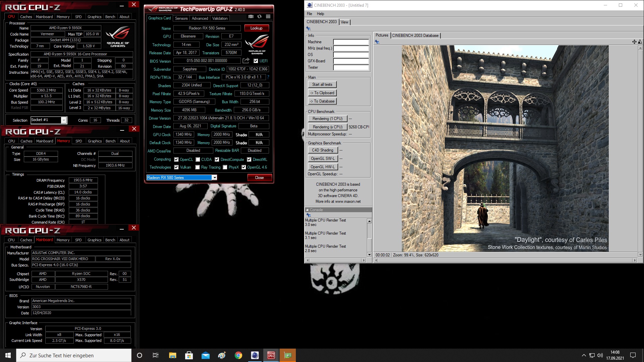The height and width of the screenshot is (362, 644).
Task: Toggle the CUDA checkbox
Action: (x=198, y=160)
